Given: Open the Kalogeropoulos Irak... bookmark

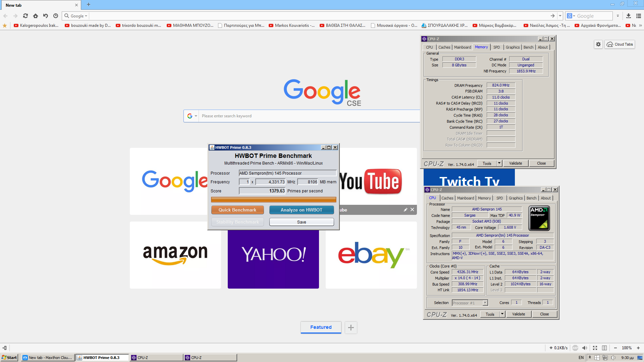Looking at the screenshot, I should coord(36,25).
